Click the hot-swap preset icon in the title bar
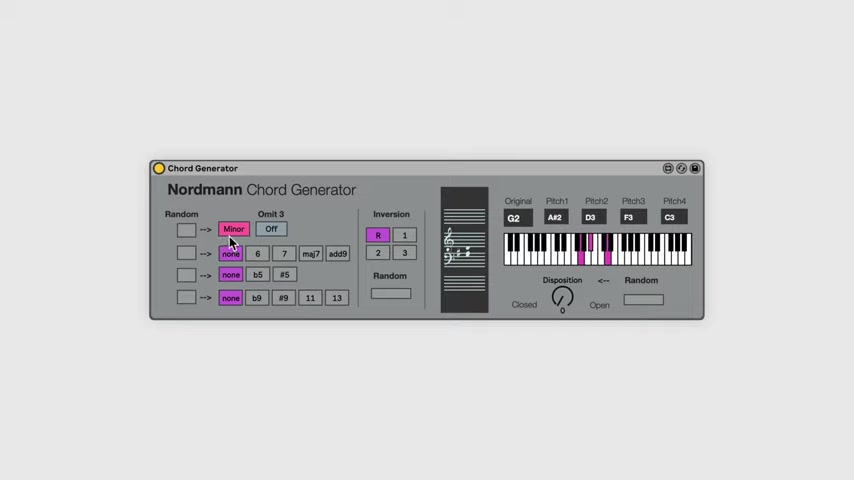 coord(681,168)
